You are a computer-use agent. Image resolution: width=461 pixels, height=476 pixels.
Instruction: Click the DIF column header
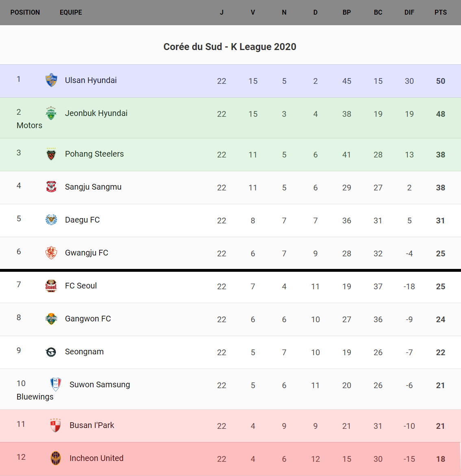click(x=409, y=12)
